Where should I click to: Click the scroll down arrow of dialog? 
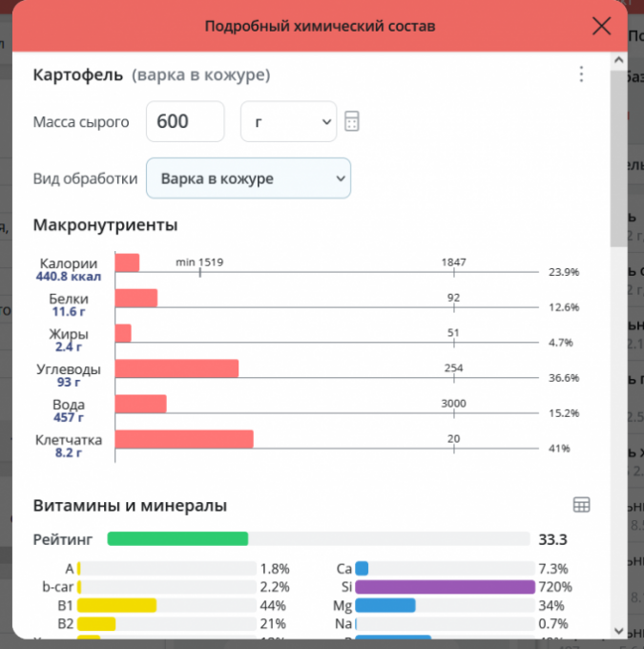[619, 631]
